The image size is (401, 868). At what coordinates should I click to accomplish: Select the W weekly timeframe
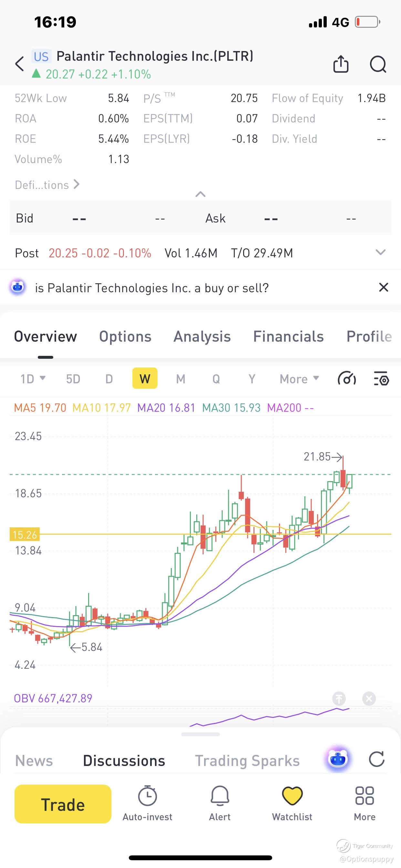pyautogui.click(x=145, y=378)
